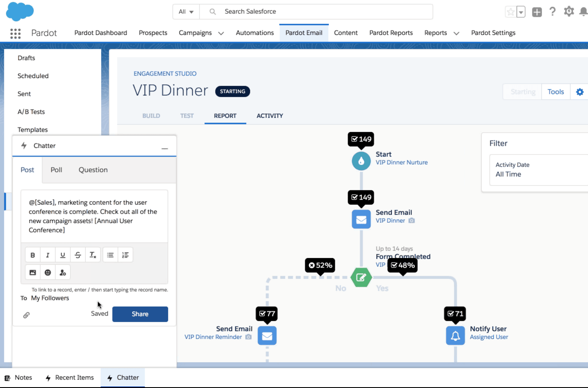Open Notes in the utility bar
The image size is (588, 388).
[x=18, y=378]
